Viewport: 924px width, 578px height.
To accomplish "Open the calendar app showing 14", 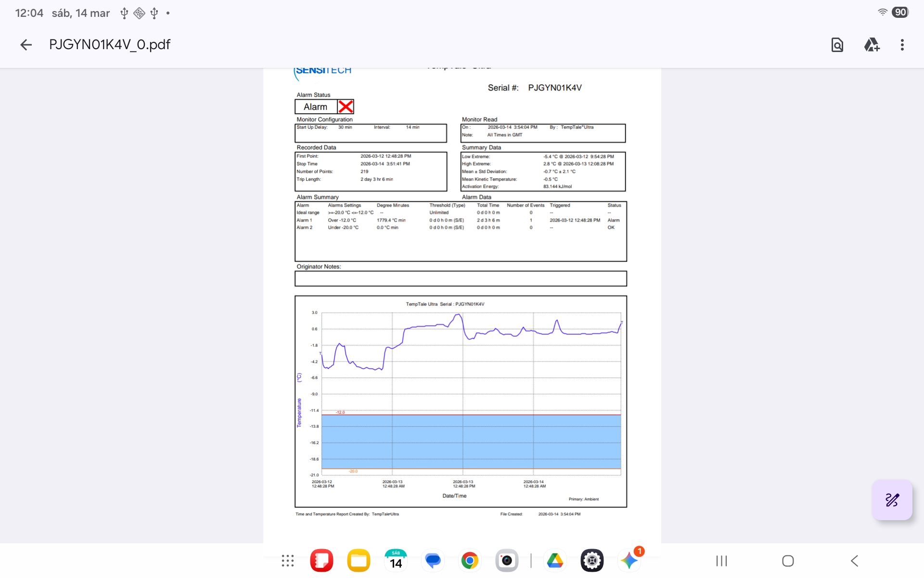I will pyautogui.click(x=396, y=561).
